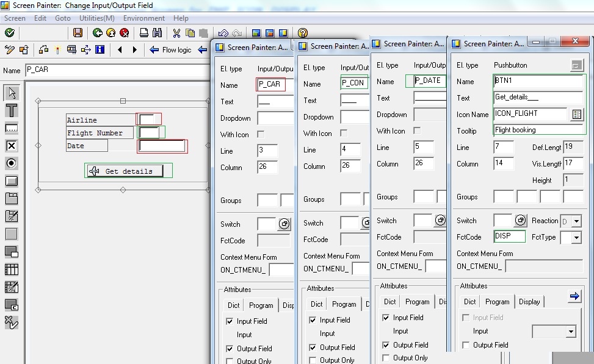Uncheck Input Field for P_DATE
Screen dimensions: 594x364
[x=387, y=318]
